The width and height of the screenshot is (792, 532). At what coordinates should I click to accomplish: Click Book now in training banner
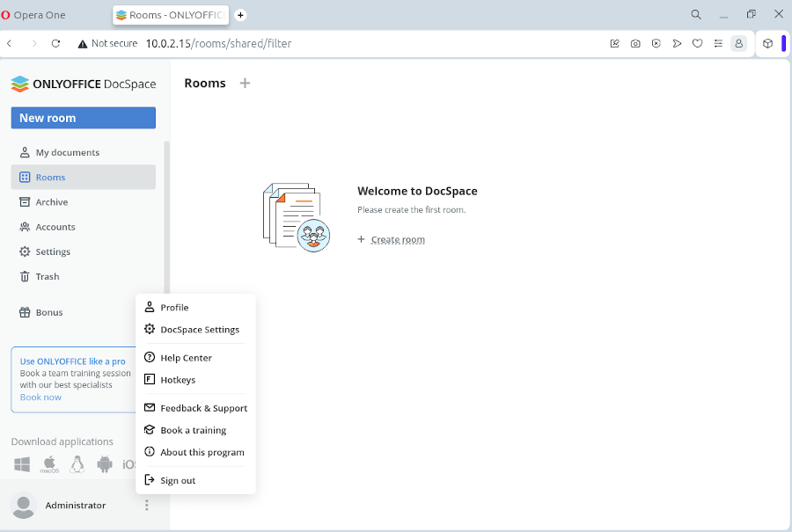tap(40, 397)
